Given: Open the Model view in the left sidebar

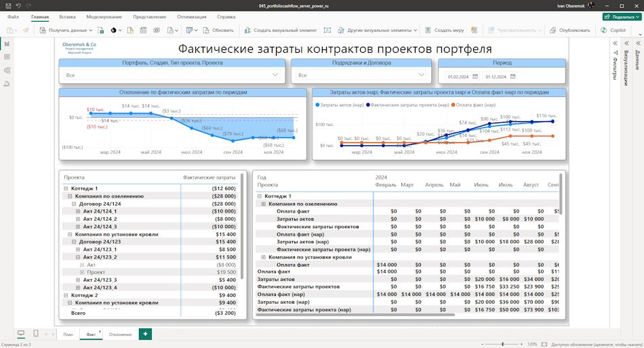Looking at the screenshot, I should pos(7,70).
